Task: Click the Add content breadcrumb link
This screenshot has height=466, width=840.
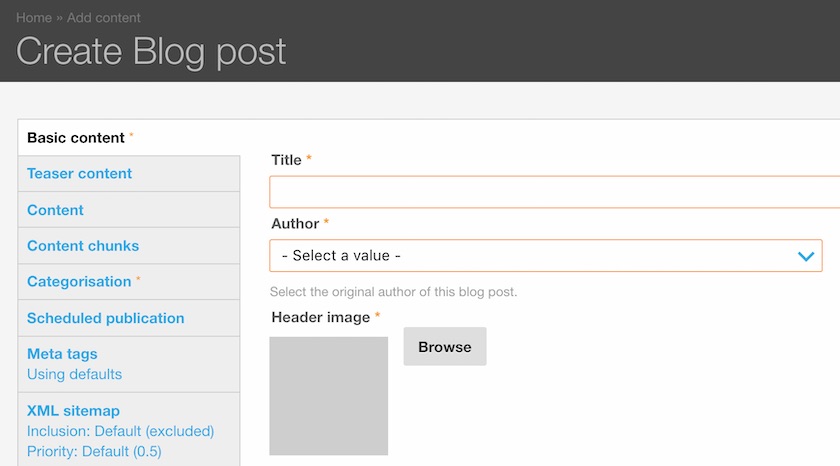Action: pyautogui.click(x=103, y=18)
